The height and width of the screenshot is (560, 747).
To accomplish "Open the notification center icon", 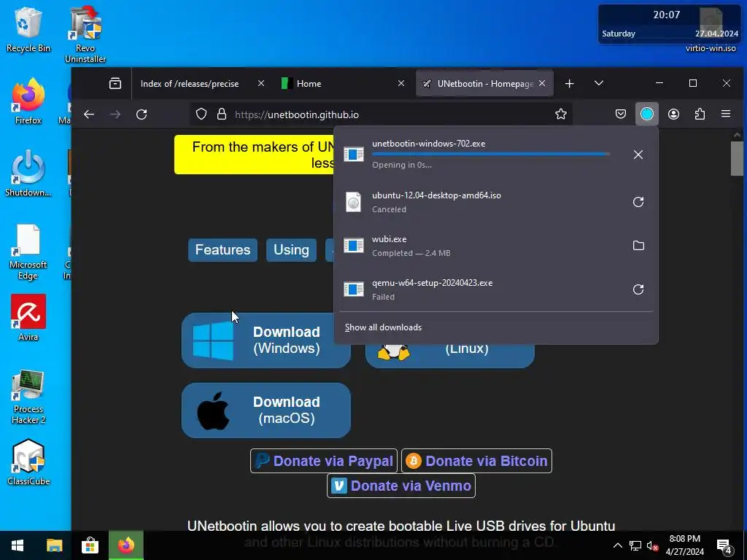I will [724, 546].
